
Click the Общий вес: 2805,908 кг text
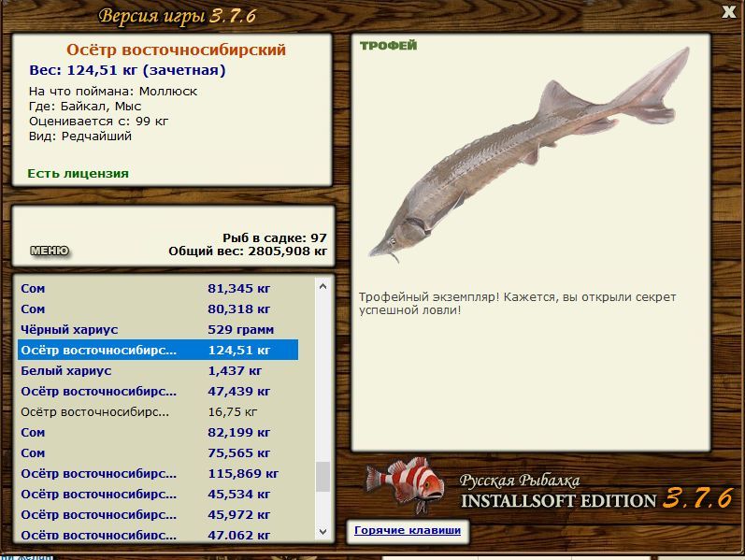click(x=248, y=251)
